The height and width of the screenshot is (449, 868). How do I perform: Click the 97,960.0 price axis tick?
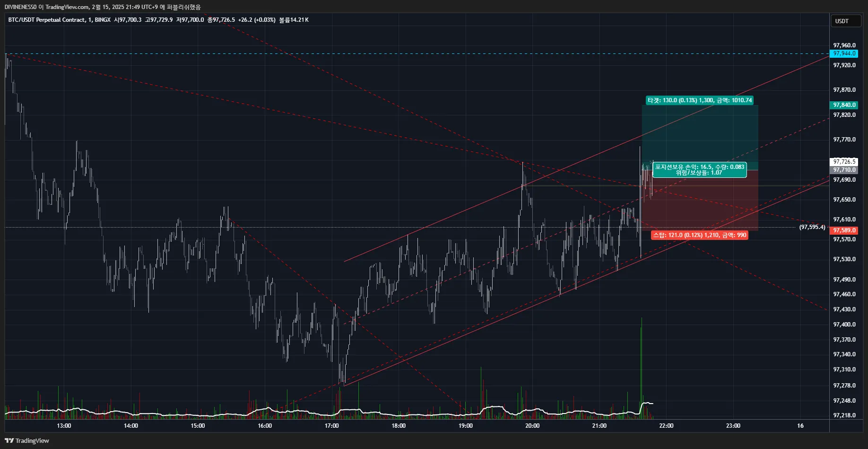pyautogui.click(x=844, y=45)
